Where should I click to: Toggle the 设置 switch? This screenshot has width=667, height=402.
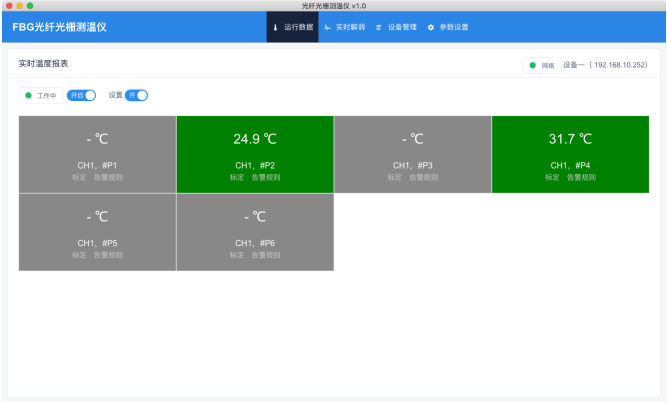tap(136, 95)
